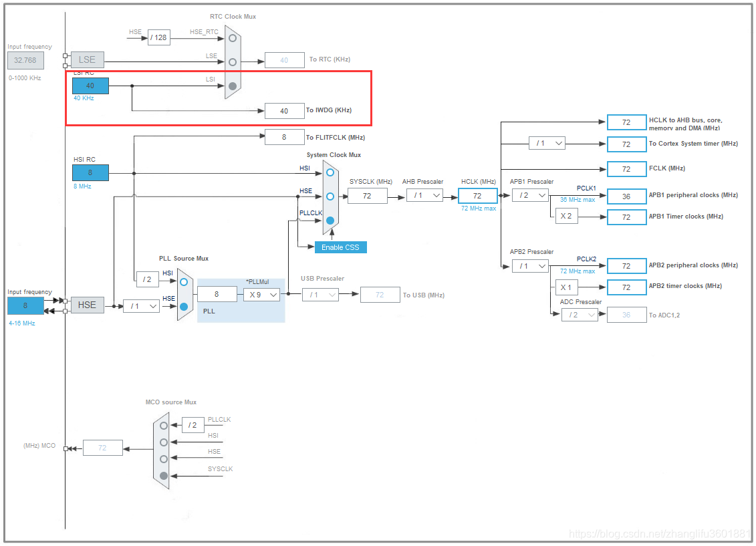Click the '36 MHz max' PCLK1 hint
Image resolution: width=756 pixels, height=546 pixels.
click(578, 200)
